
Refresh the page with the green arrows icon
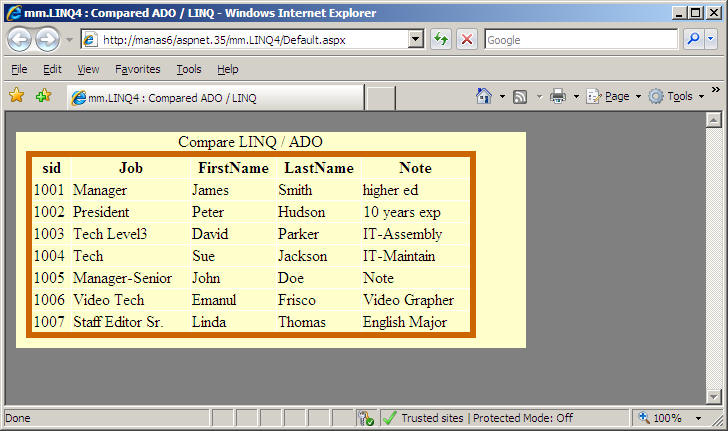pyautogui.click(x=440, y=39)
